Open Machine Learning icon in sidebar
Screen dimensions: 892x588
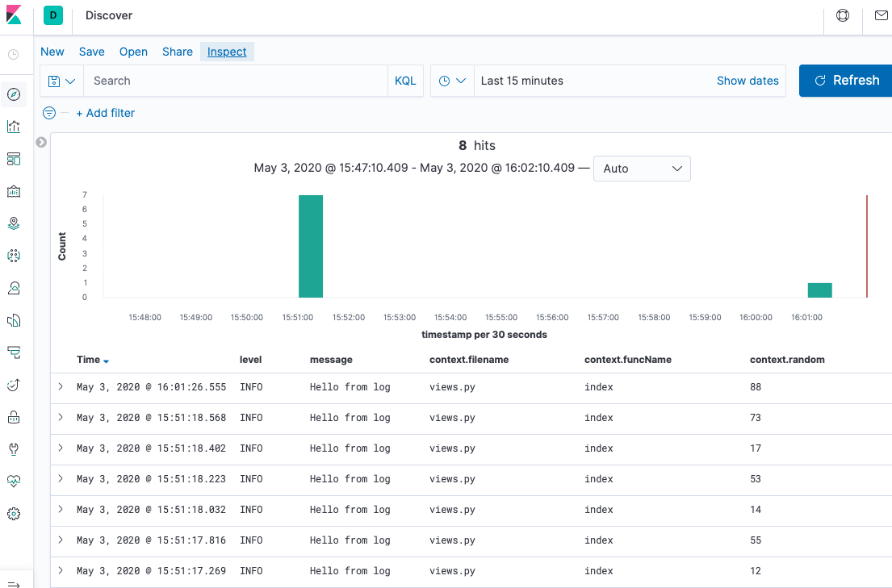point(14,256)
